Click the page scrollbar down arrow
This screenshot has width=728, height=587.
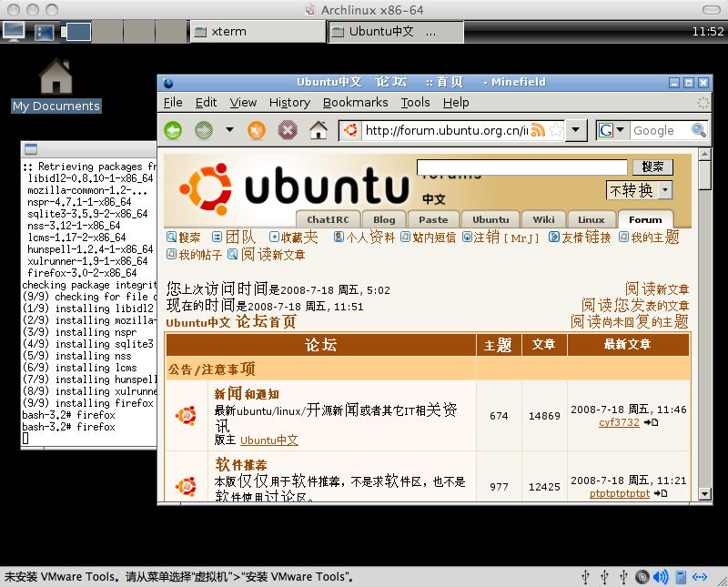704,493
